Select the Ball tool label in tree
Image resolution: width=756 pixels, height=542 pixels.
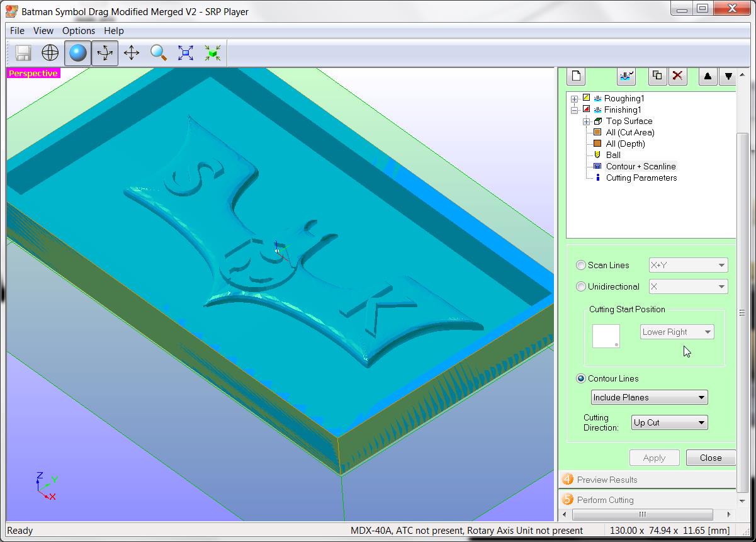(x=613, y=155)
